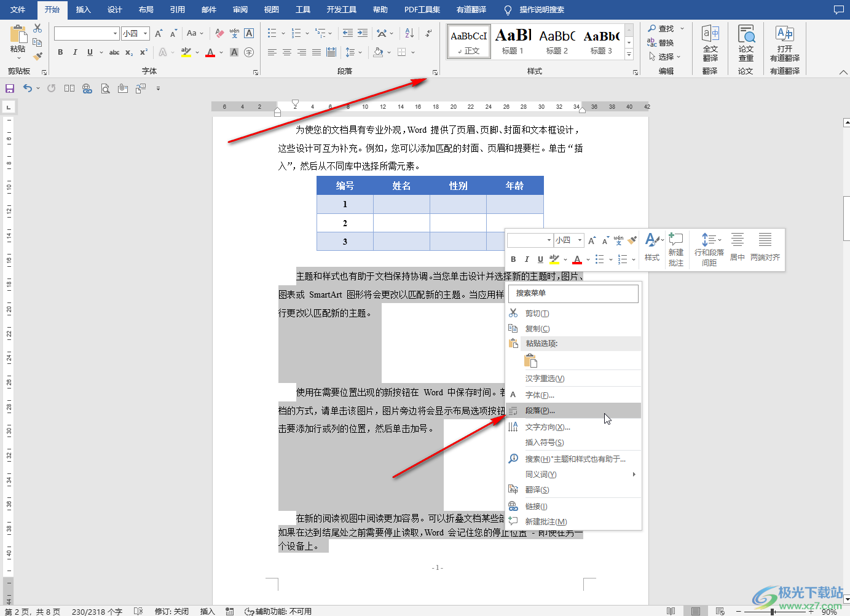Click New Comment in the mini toolbar
This screenshot has height=616, width=850.
tap(676, 250)
